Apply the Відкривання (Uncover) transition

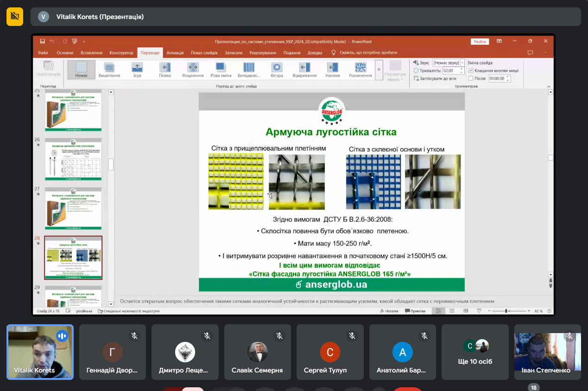(x=304, y=69)
